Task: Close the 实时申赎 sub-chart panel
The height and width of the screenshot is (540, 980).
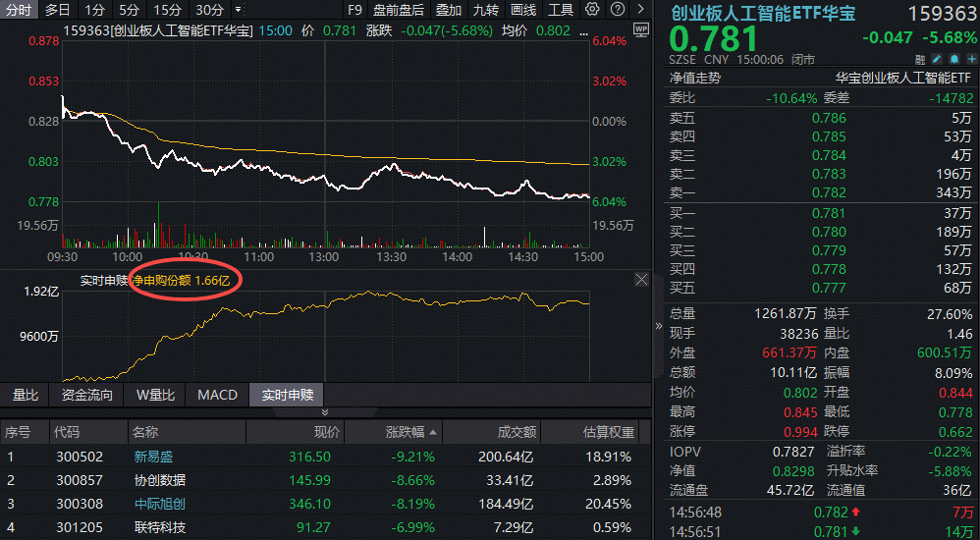Action: [641, 280]
